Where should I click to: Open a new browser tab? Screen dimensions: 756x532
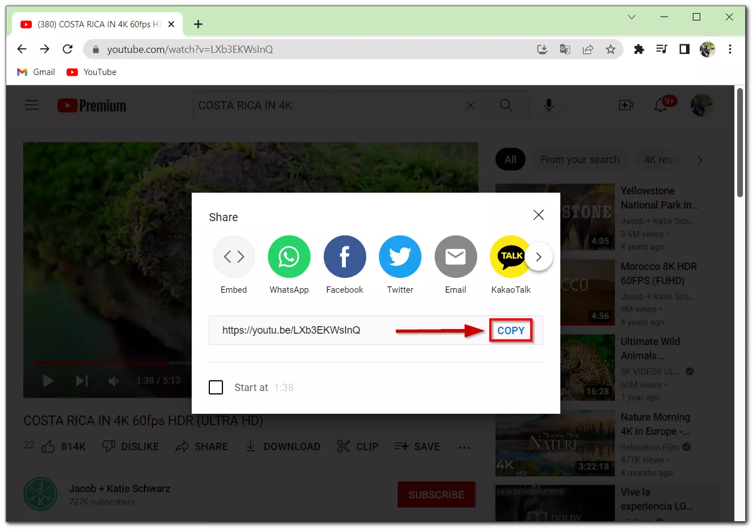point(198,24)
